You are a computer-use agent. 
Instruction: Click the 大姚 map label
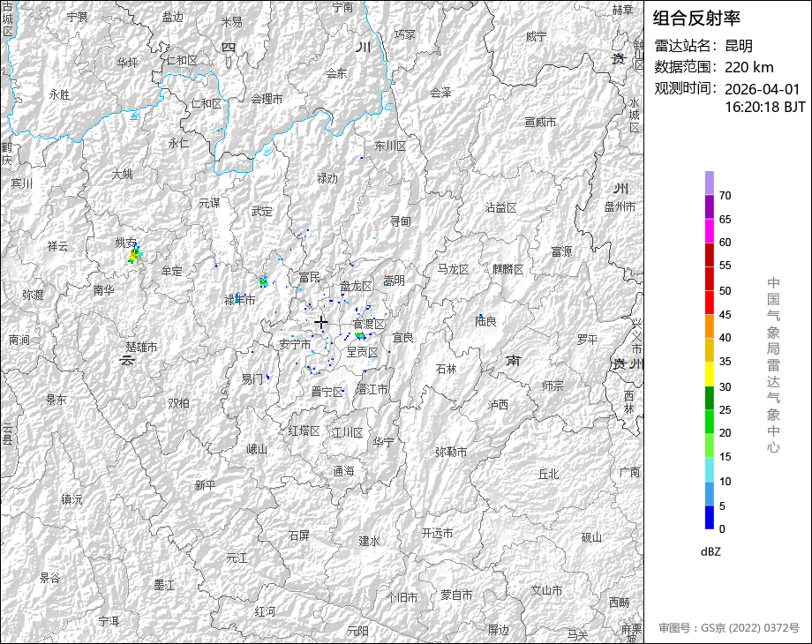tap(122, 174)
